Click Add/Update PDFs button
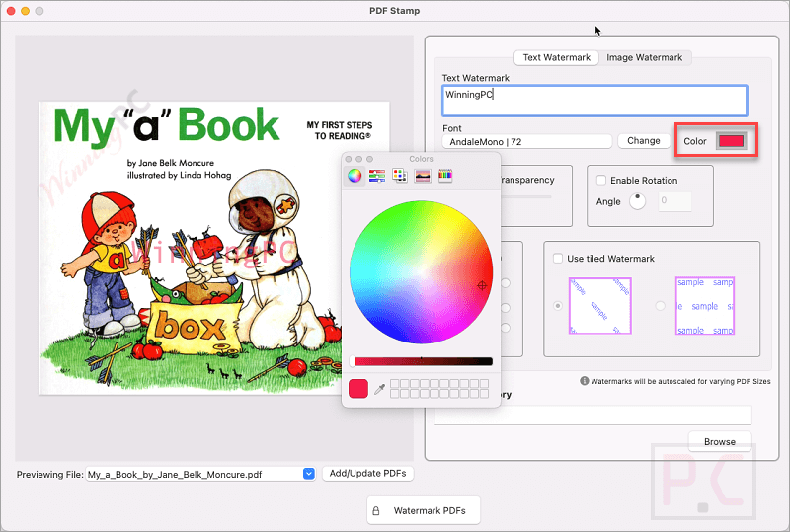The width and height of the screenshot is (790, 532). pyautogui.click(x=367, y=474)
